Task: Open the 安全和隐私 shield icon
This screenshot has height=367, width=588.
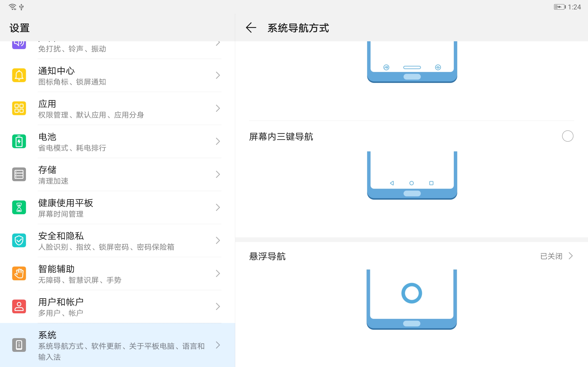Action: click(19, 240)
